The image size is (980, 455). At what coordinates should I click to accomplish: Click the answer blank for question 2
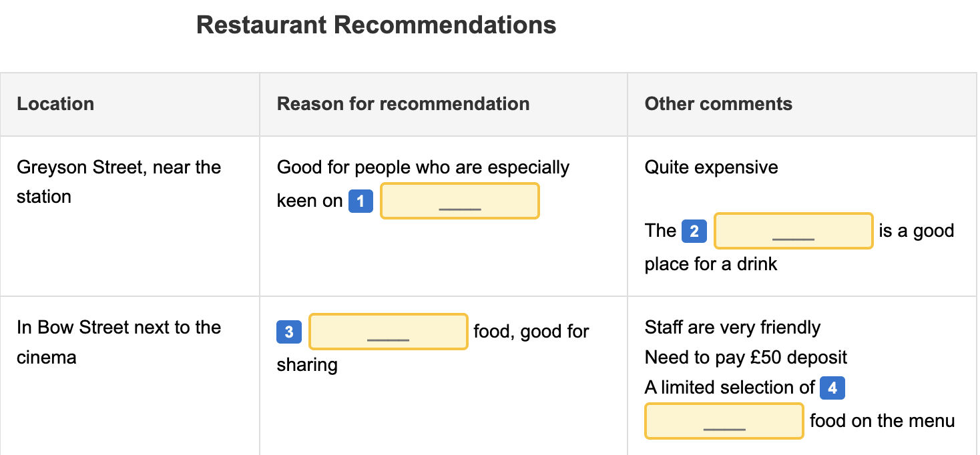793,231
